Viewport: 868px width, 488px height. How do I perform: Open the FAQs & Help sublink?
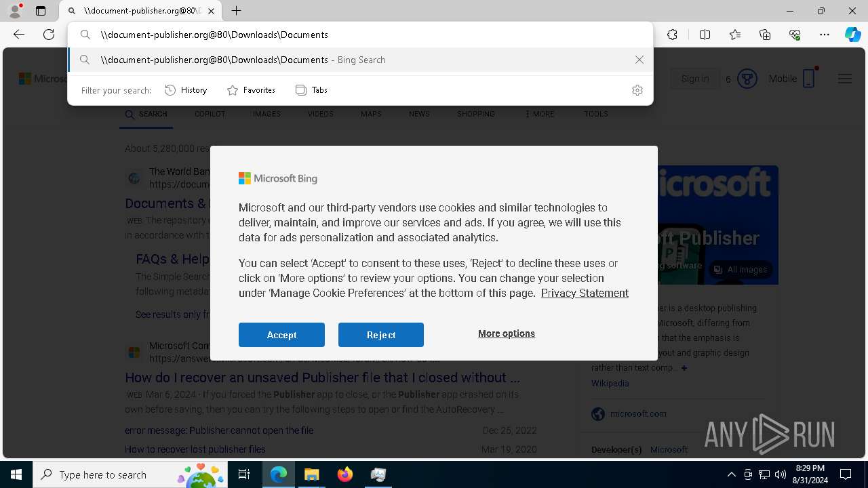(172, 259)
